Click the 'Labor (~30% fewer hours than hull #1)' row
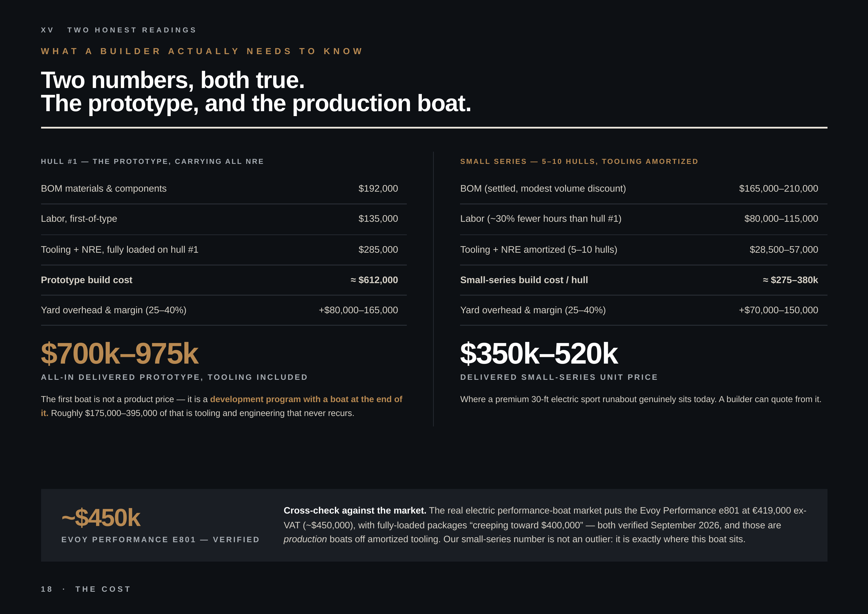This screenshot has width=868, height=614. pos(643,219)
